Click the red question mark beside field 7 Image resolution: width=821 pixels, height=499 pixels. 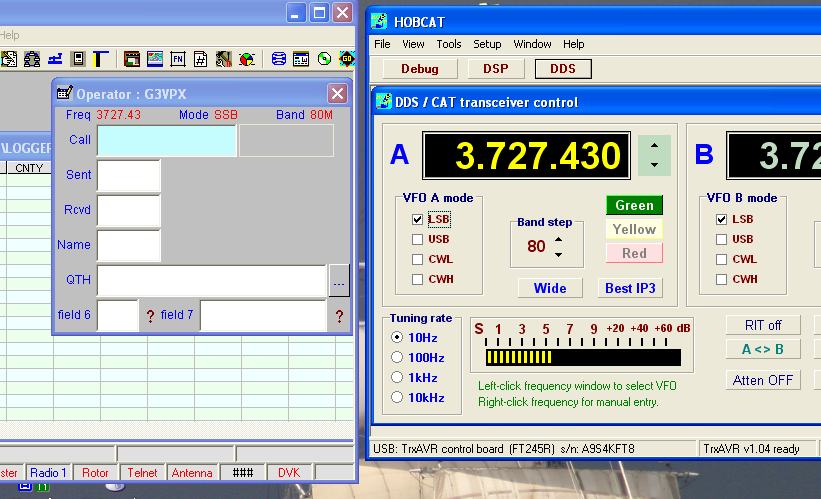tap(339, 316)
